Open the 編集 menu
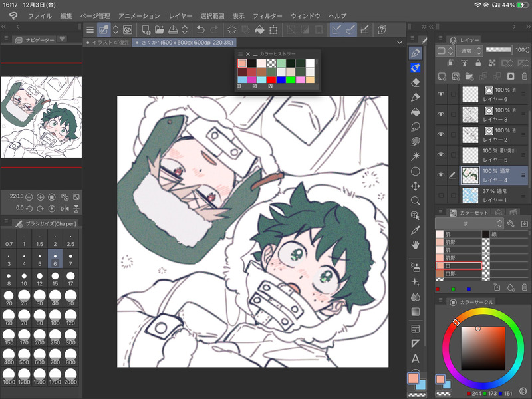The height and width of the screenshot is (399, 532). [66, 16]
